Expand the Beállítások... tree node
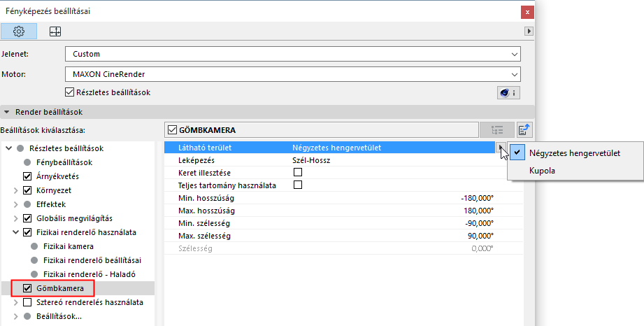This screenshot has height=326, width=644. point(15,316)
